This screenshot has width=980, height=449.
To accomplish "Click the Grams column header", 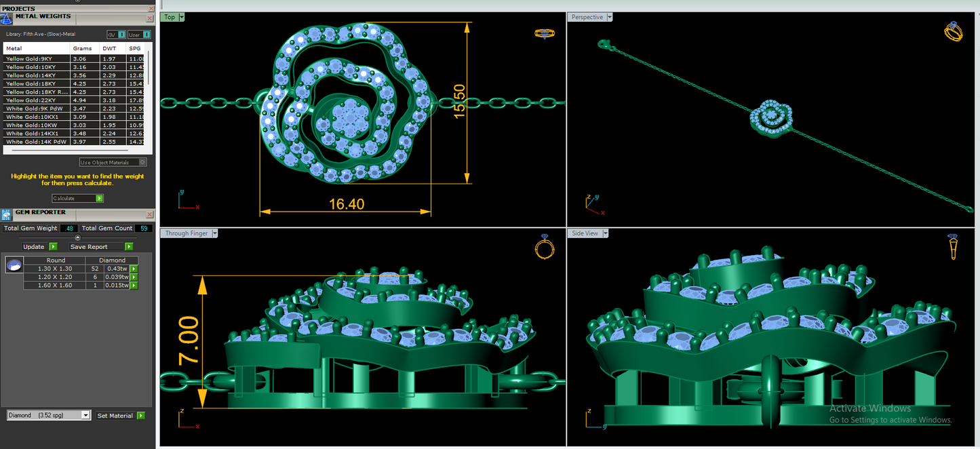I will coord(85,49).
